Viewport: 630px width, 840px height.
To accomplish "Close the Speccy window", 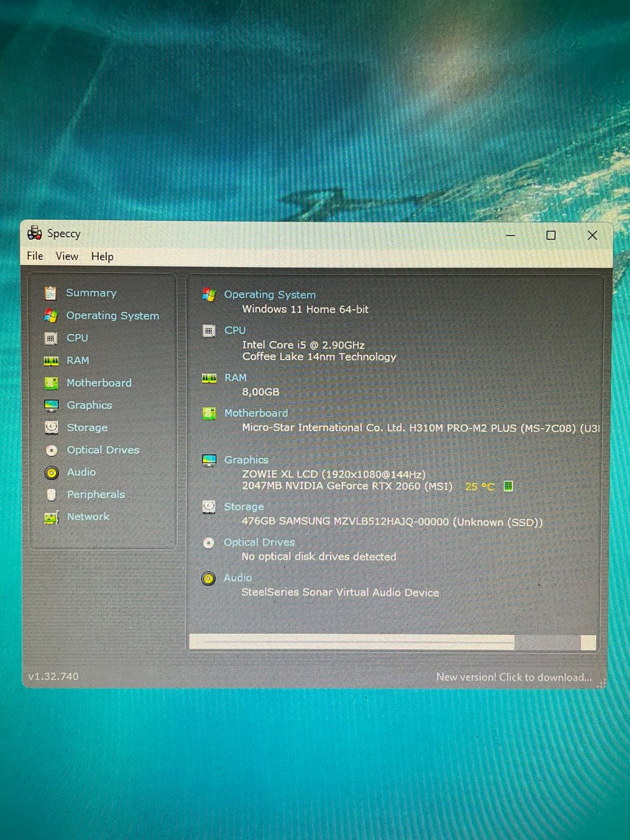I will click(592, 235).
